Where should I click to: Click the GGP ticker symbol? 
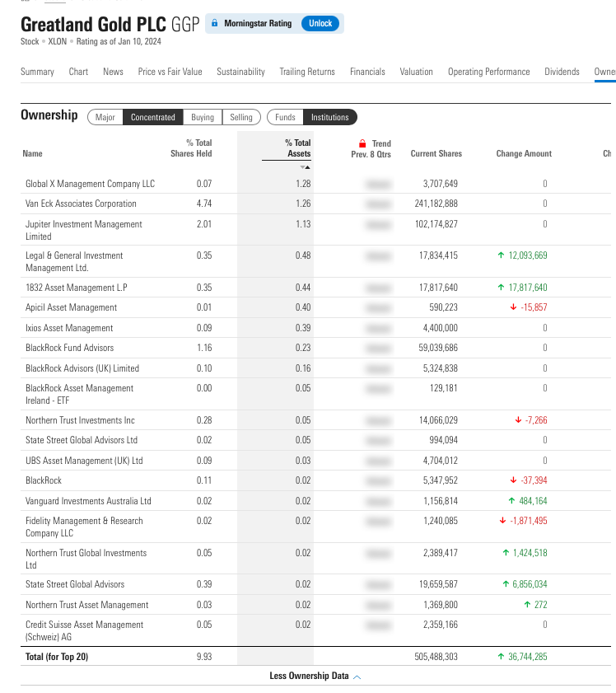click(x=185, y=24)
